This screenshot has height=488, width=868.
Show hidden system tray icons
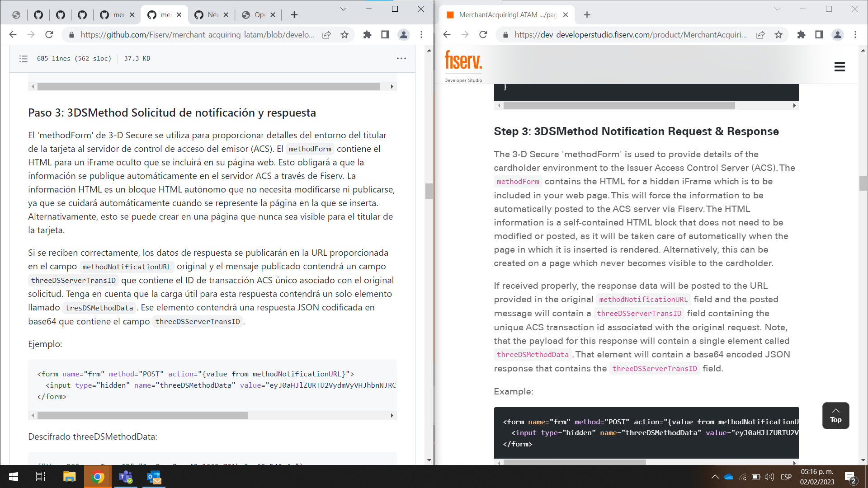715,477
